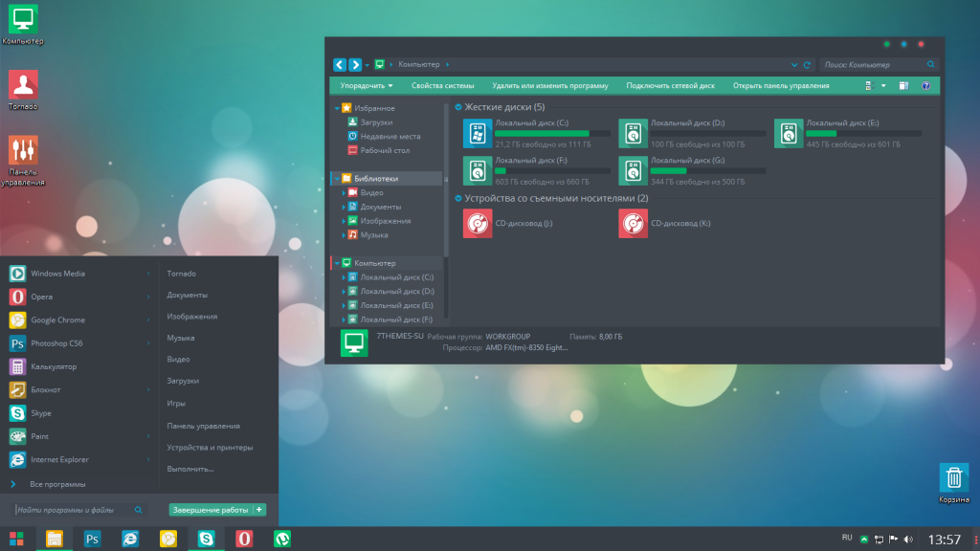
Task: Open Recycle Bin on desktop
Action: (953, 478)
